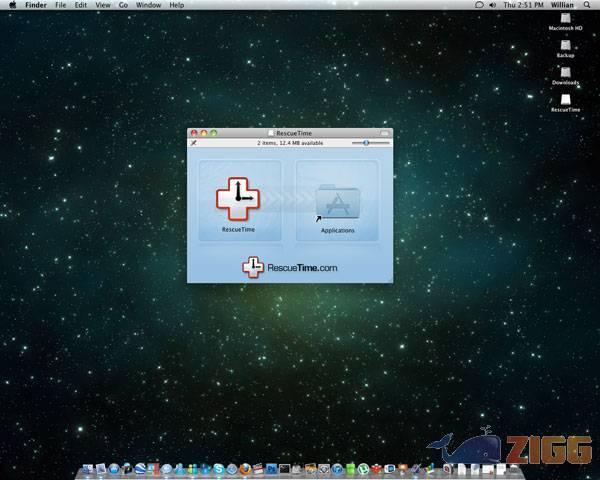Click the pencil icon in the window status bar
Viewport: 600px width, 480px height.
[194, 143]
